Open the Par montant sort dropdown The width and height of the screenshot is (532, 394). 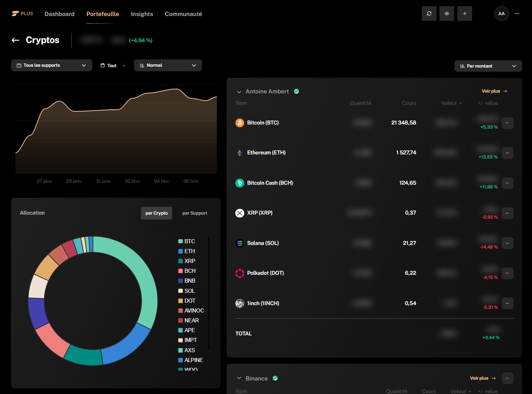click(488, 66)
